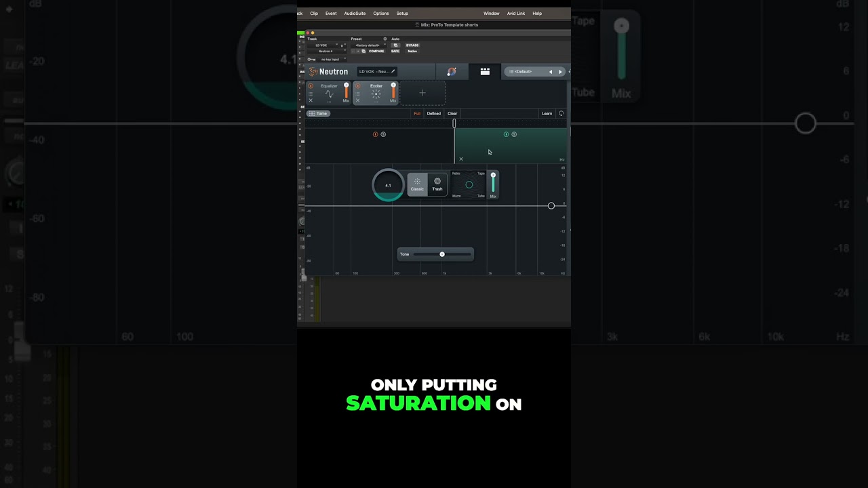Open the no key input dropdown
868x488 pixels.
coord(332,59)
